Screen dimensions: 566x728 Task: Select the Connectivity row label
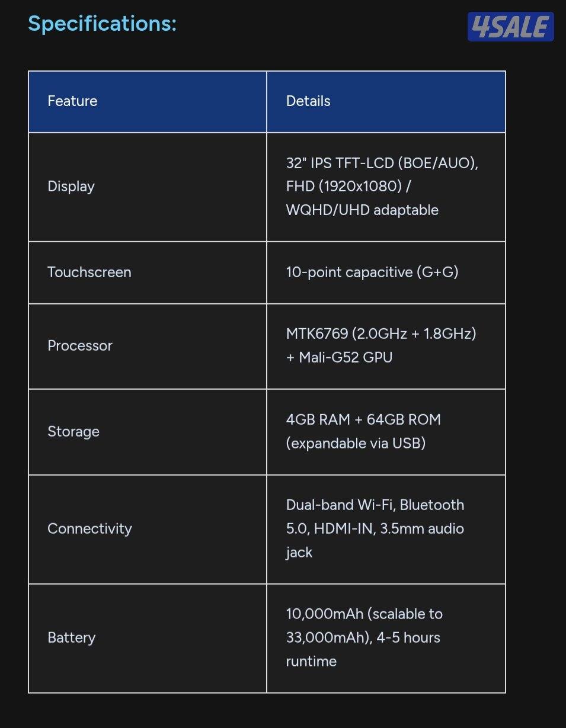coord(89,529)
